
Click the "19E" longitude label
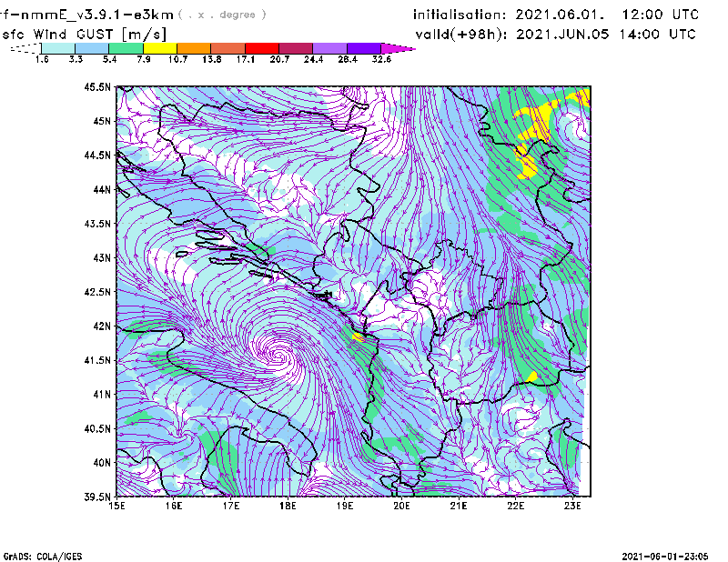345,506
